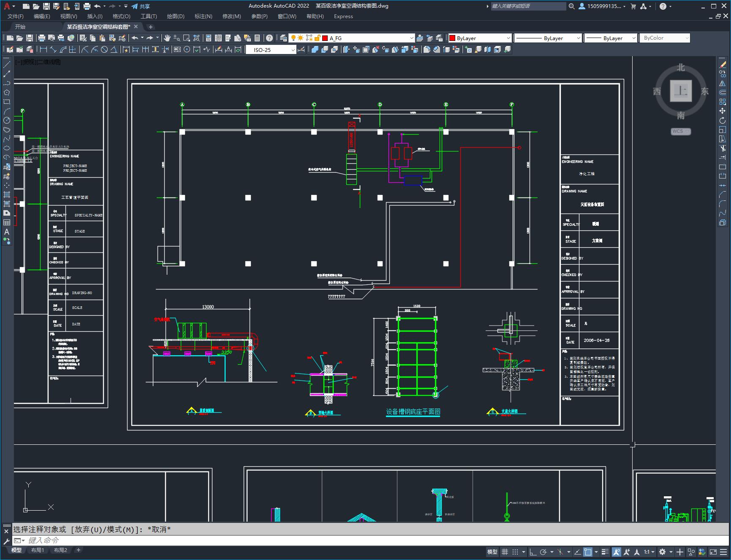Open the Plot printer icon in Quick Access toolbar
The height and width of the screenshot is (560, 731).
coord(87,6)
